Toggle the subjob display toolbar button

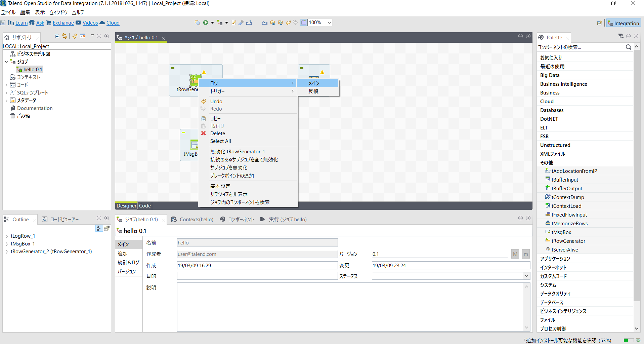tap(303, 23)
